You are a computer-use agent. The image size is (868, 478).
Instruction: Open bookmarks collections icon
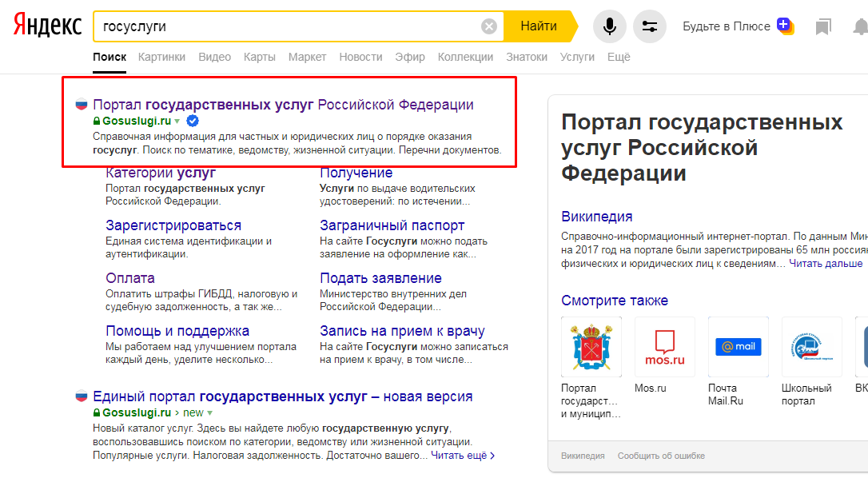click(x=823, y=26)
